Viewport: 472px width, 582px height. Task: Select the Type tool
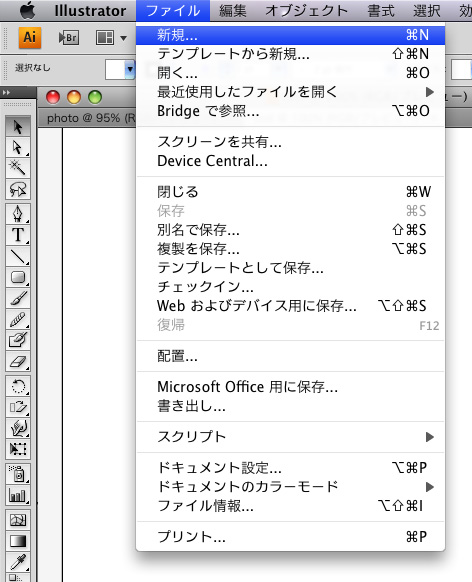[18, 235]
